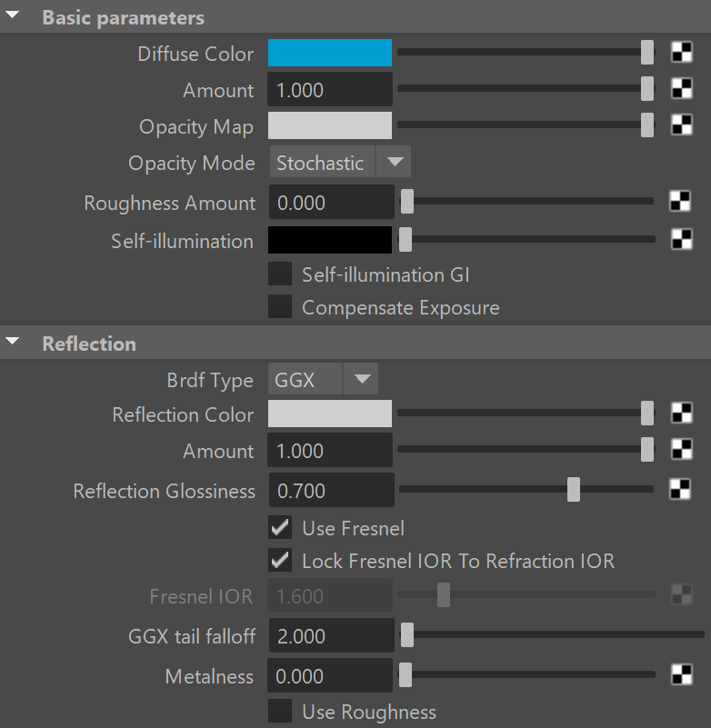Click the Diffuse Color texture map checker icon
711x728 pixels.
pos(681,52)
